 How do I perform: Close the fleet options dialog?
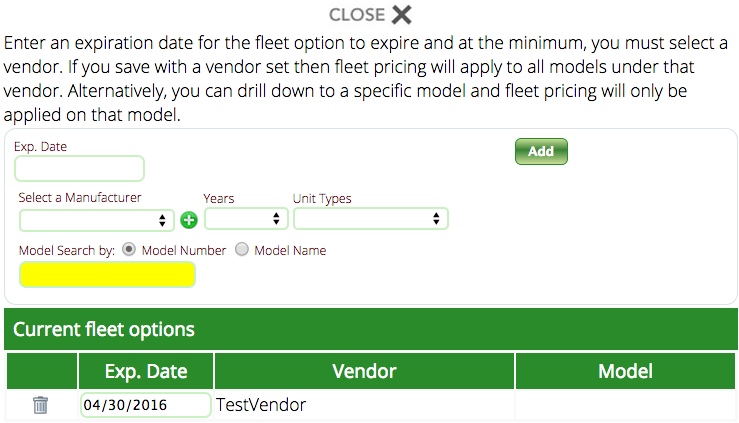click(370, 14)
